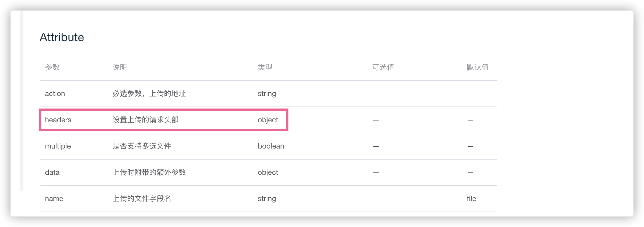Click string type in action row
Image resolution: width=644 pixels, height=227 pixels.
[x=267, y=94]
